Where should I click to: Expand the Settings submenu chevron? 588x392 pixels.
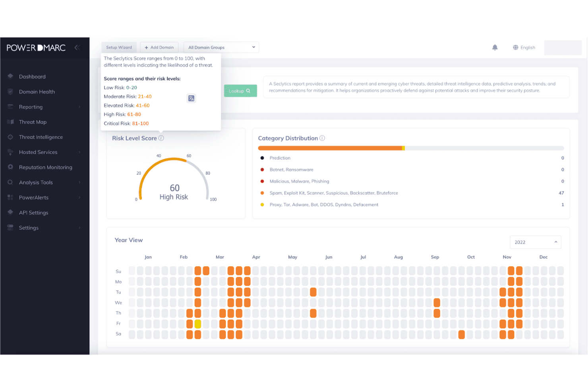point(79,228)
